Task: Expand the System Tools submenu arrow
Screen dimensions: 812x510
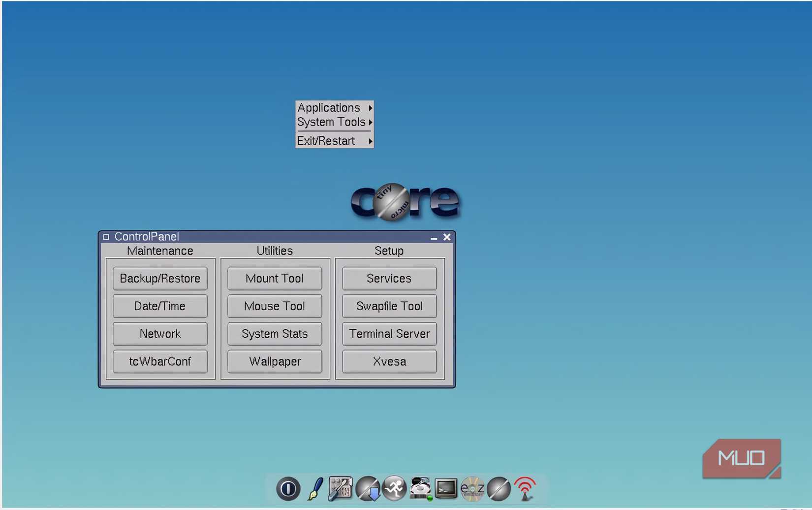Action: click(370, 122)
